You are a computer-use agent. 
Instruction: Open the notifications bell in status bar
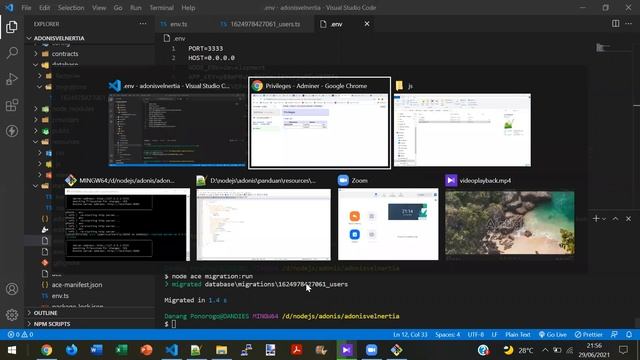click(x=629, y=334)
